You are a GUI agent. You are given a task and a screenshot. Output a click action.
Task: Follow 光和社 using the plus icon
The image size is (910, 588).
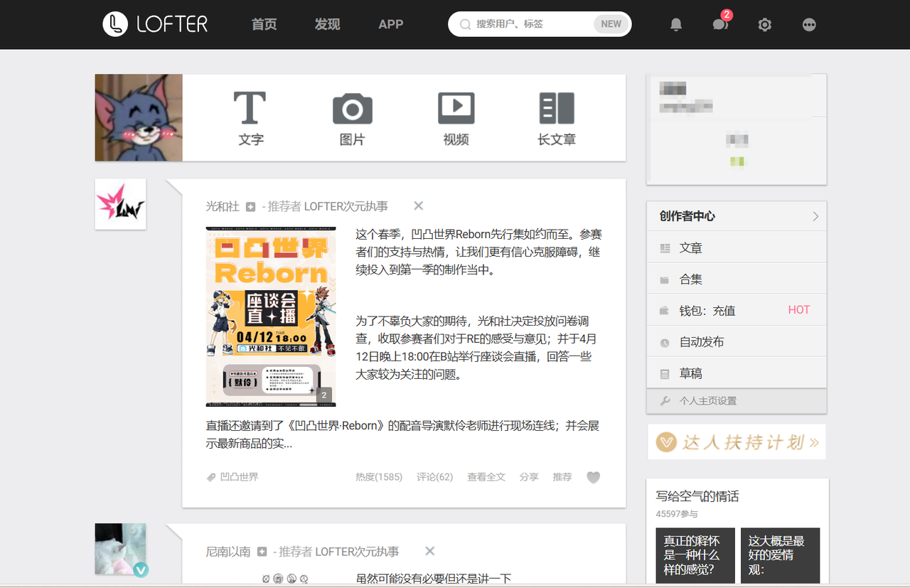click(x=250, y=207)
